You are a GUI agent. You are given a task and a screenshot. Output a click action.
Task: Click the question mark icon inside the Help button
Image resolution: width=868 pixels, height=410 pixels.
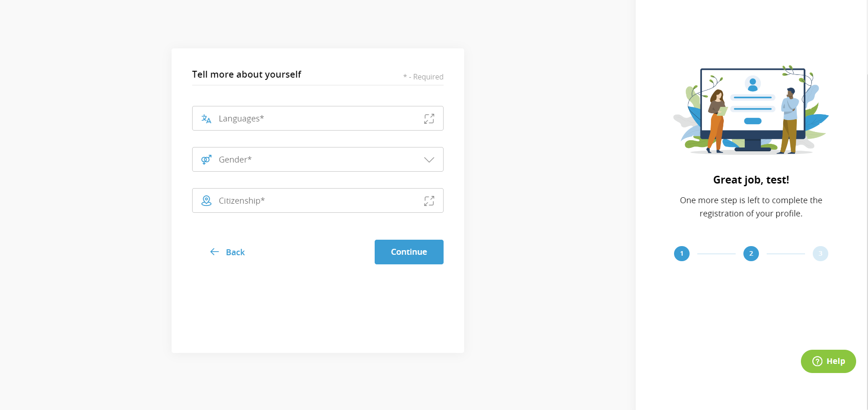[816, 361]
